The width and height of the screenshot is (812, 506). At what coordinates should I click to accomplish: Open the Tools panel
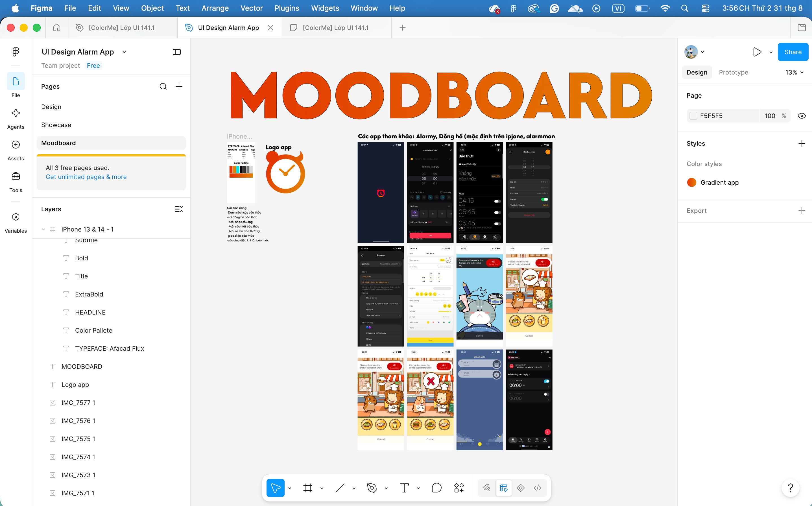click(16, 182)
